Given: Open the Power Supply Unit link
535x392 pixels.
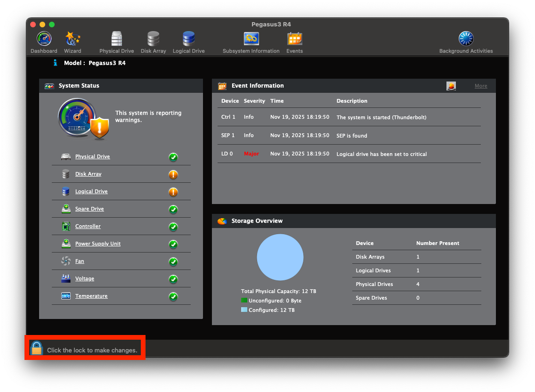Looking at the screenshot, I should (x=97, y=244).
